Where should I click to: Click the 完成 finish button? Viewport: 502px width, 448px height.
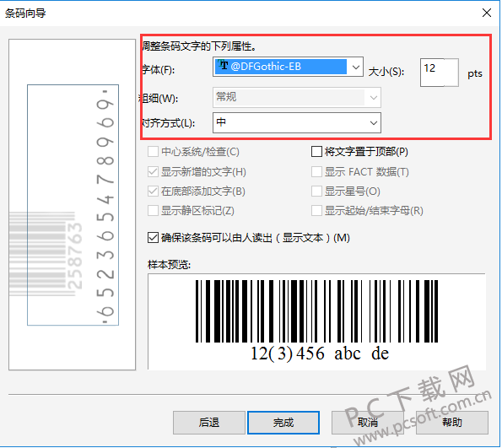pos(283,423)
